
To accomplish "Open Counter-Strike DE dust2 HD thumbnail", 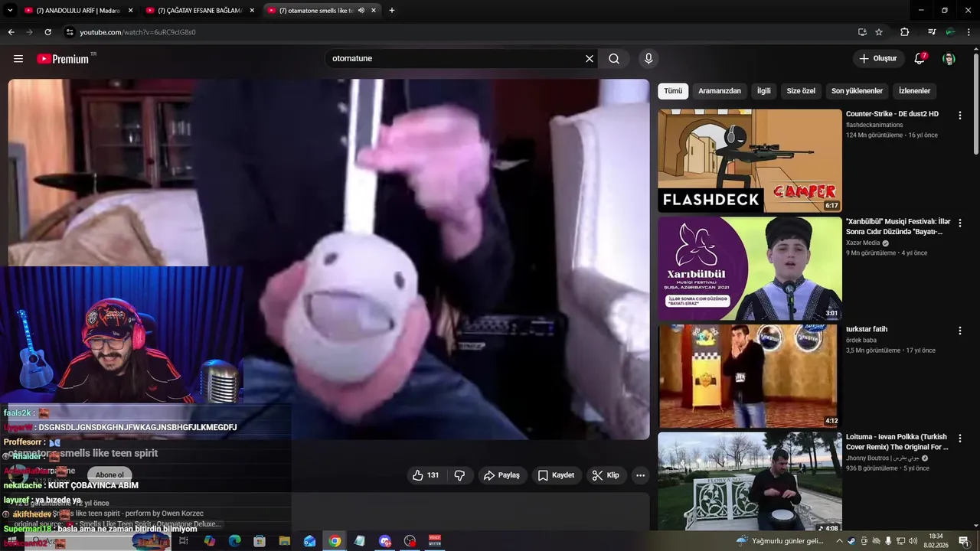I will 750,161.
